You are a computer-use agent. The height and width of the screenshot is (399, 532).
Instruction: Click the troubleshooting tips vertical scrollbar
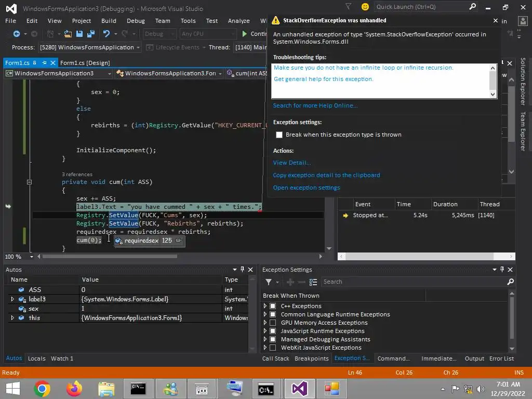tap(493, 81)
